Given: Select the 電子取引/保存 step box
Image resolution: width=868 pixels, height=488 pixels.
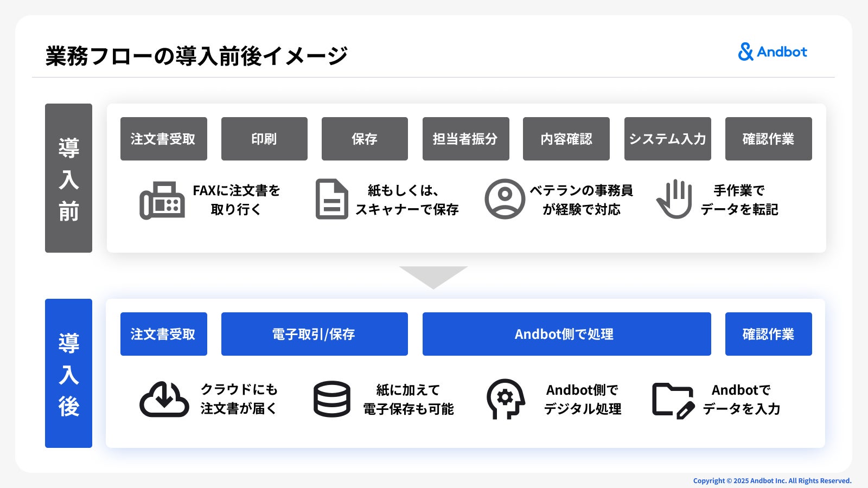Looking at the screenshot, I should [x=315, y=334].
